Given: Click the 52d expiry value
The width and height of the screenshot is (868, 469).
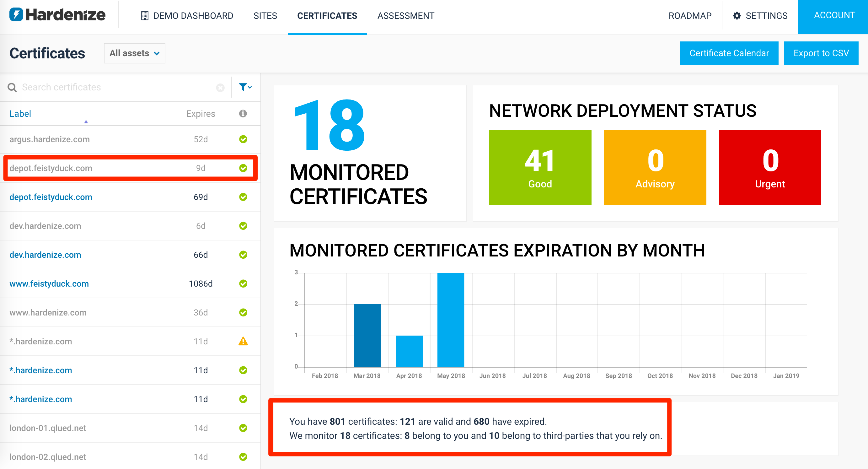Looking at the screenshot, I should point(201,139).
